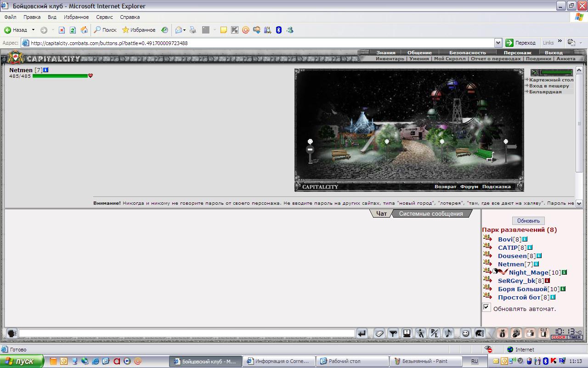Click the chat send arrow button
This screenshot has width=588, height=368.
point(362,333)
